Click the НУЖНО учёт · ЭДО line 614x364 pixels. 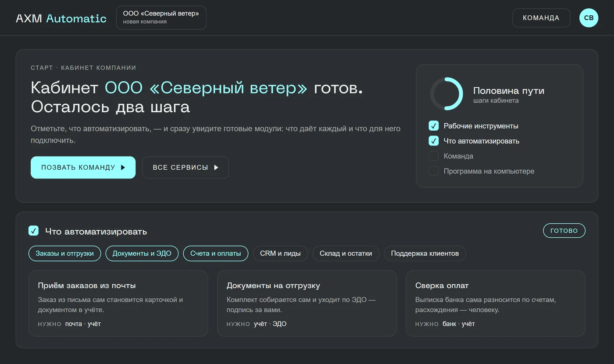tap(257, 324)
